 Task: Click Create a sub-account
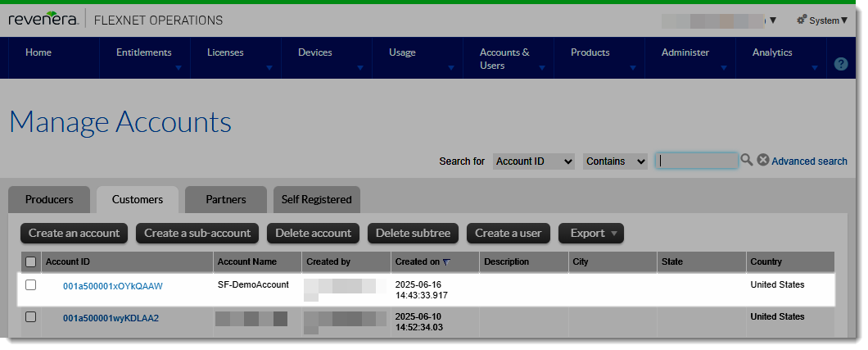(197, 233)
